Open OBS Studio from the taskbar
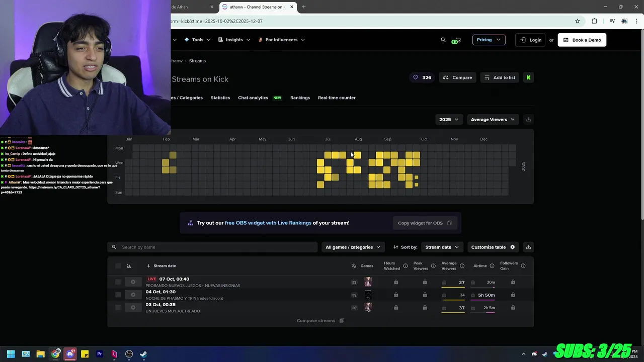Viewport: 644px width, 362px height. 129,354
